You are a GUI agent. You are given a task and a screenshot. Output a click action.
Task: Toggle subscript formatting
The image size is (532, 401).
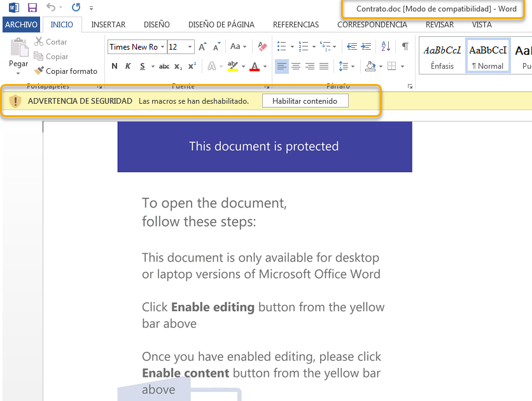pyautogui.click(x=178, y=66)
